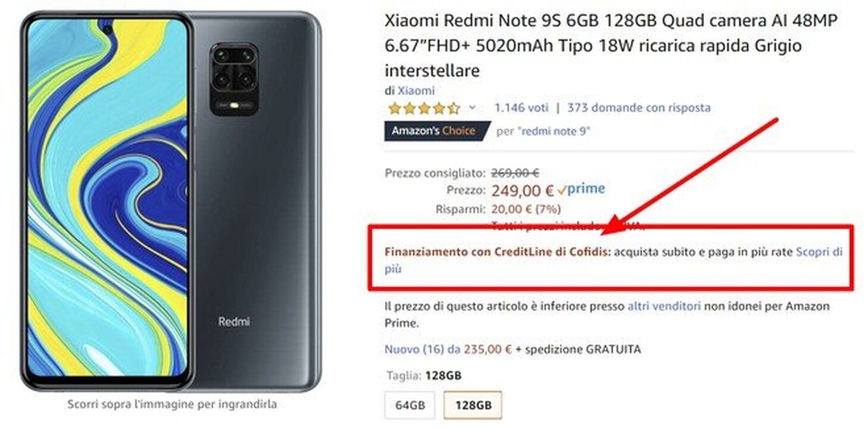
Task: Click the 249,00 € price
Action: point(523,191)
